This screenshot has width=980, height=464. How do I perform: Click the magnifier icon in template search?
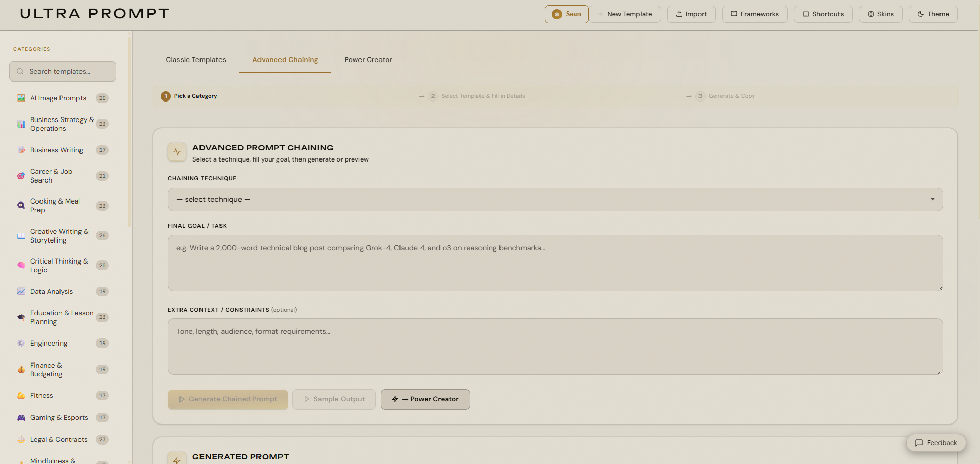[20, 71]
